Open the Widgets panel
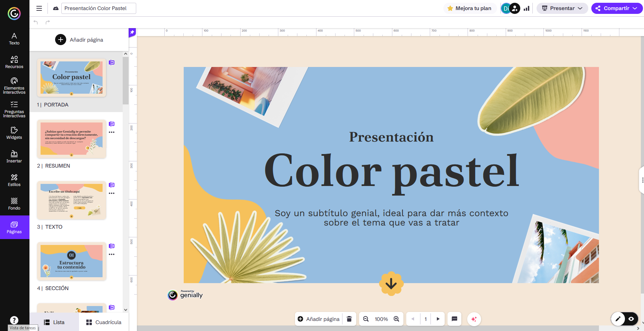 pyautogui.click(x=14, y=133)
